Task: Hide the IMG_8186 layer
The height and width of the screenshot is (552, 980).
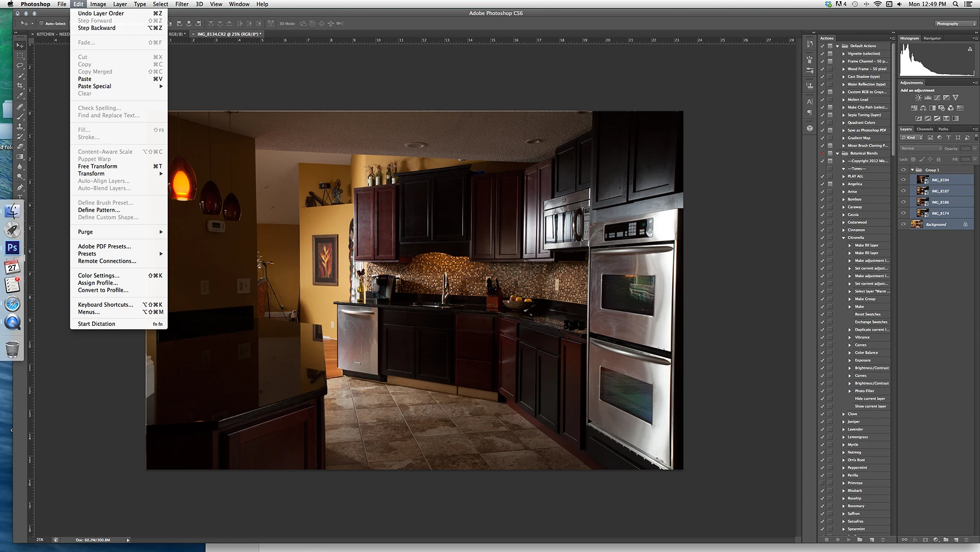Action: (x=904, y=202)
